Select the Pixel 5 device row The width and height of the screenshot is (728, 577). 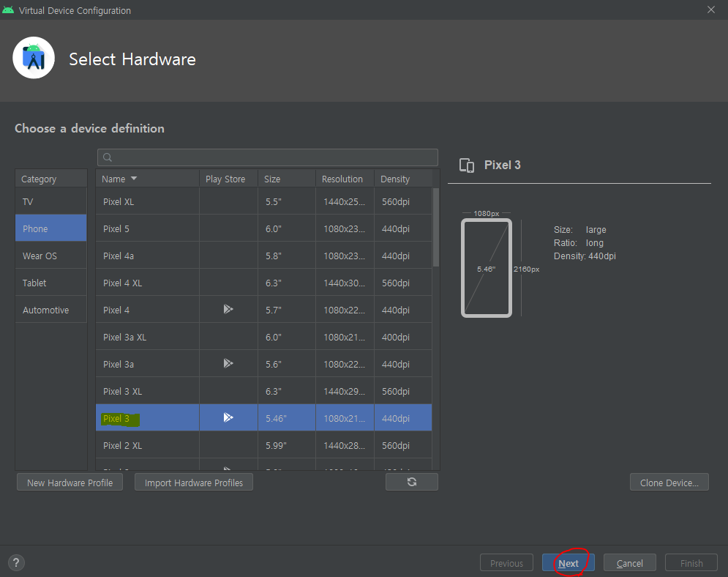click(x=263, y=228)
